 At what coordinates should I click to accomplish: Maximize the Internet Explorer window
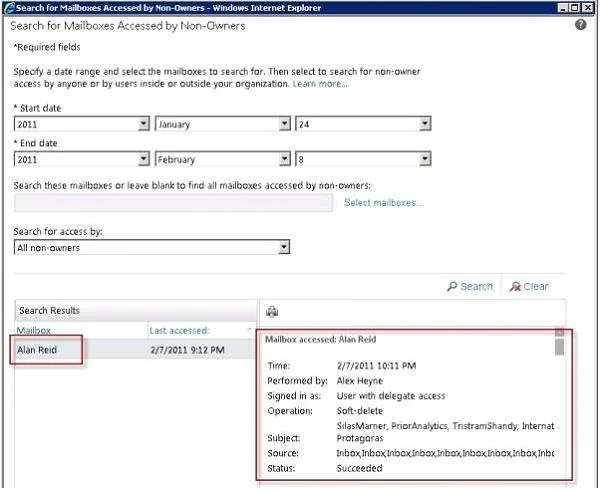tap(575, 7)
